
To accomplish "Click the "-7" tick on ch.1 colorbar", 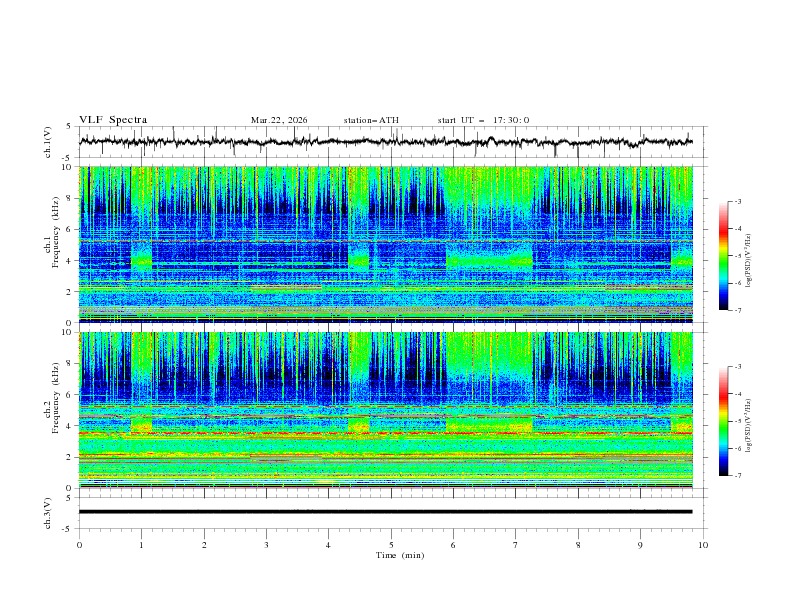I will click(x=738, y=310).
